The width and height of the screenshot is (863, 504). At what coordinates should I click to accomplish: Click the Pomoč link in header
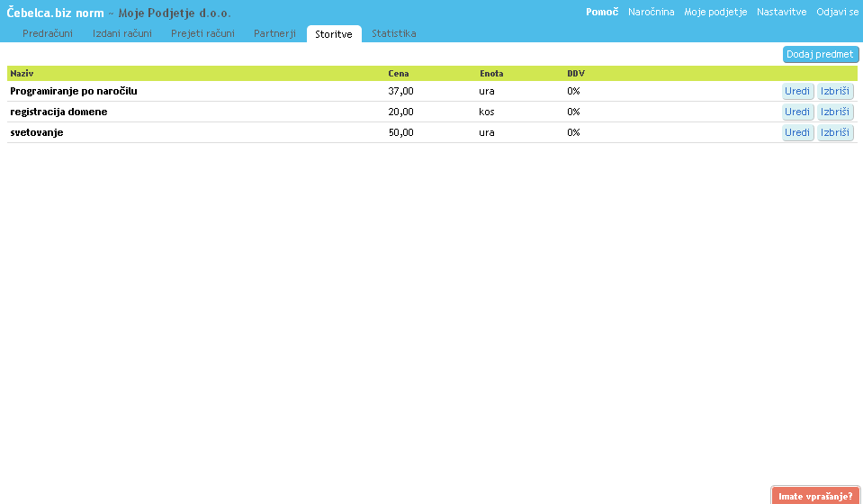[601, 12]
